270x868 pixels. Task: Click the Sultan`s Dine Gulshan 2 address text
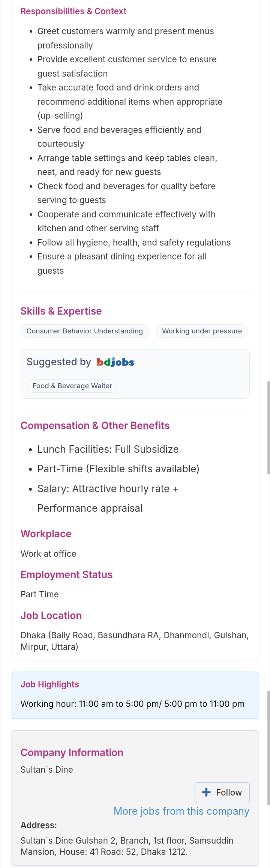127,846
